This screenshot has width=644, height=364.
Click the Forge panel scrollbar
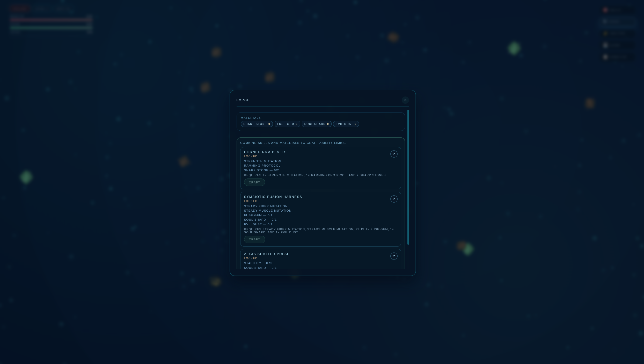click(x=408, y=177)
